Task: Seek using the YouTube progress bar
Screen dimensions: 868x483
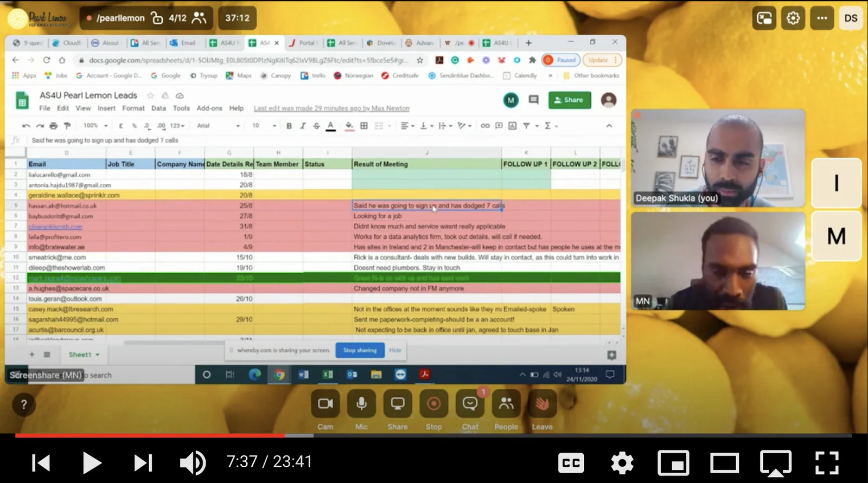Action: [433, 435]
